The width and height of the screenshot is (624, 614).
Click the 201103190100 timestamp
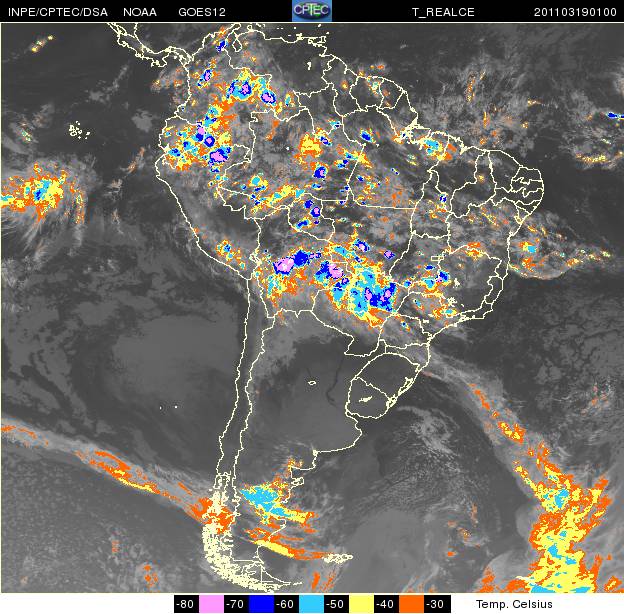point(575,12)
